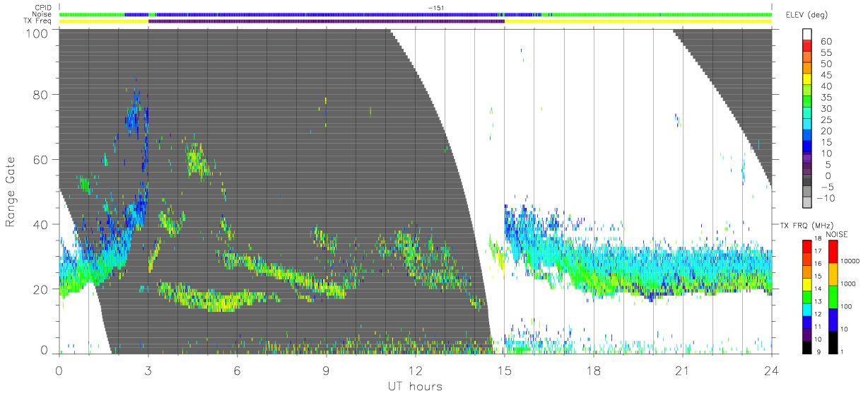Click the 'TX Freq' row label above the plot
The height and width of the screenshot is (401, 868).
[x=38, y=21]
